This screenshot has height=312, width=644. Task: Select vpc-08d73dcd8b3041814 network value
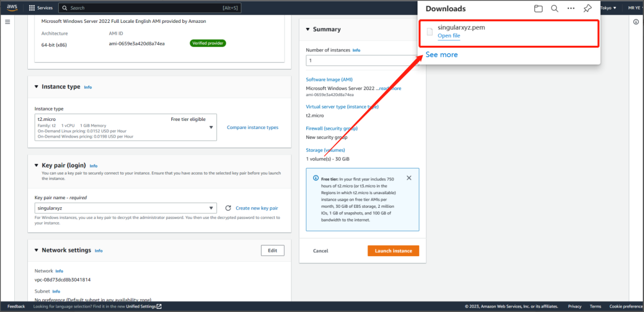(62, 280)
